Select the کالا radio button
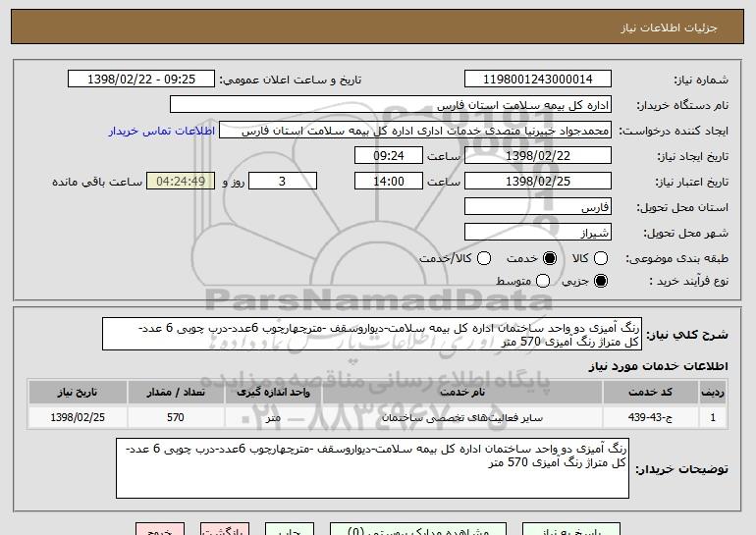 click(x=601, y=258)
